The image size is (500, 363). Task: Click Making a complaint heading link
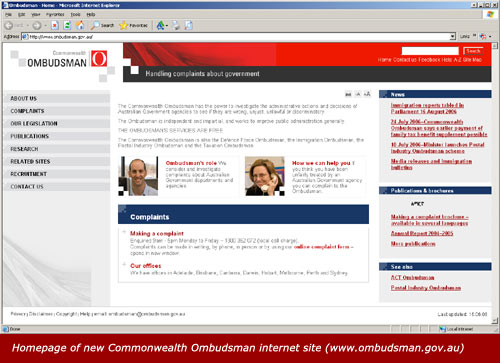point(157,233)
